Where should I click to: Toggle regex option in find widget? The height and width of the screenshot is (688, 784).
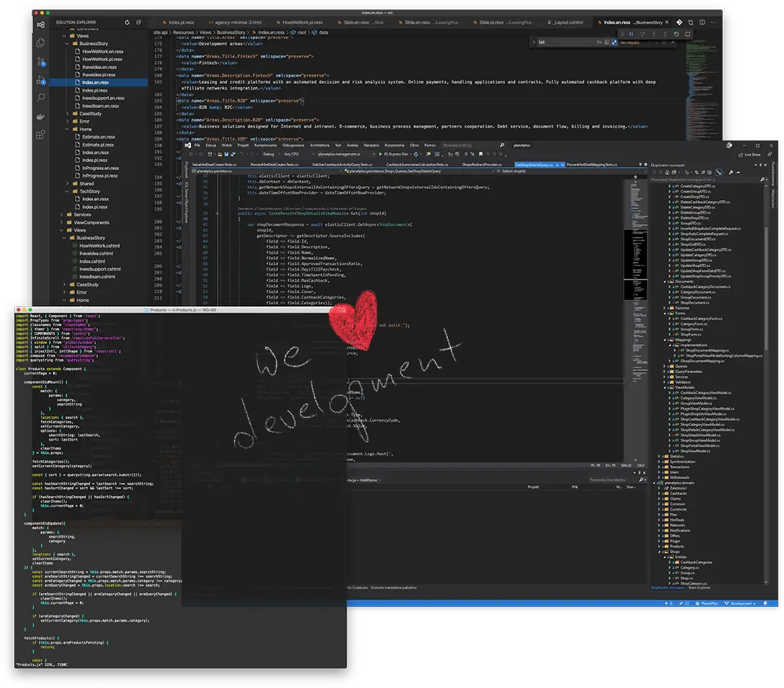(x=614, y=43)
